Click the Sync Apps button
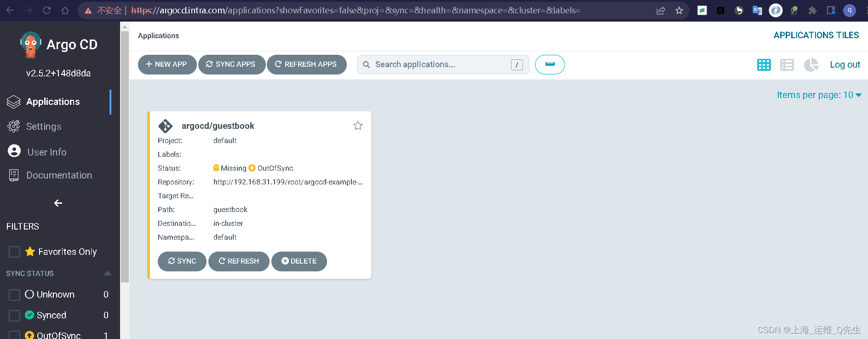The image size is (868, 339). click(232, 64)
